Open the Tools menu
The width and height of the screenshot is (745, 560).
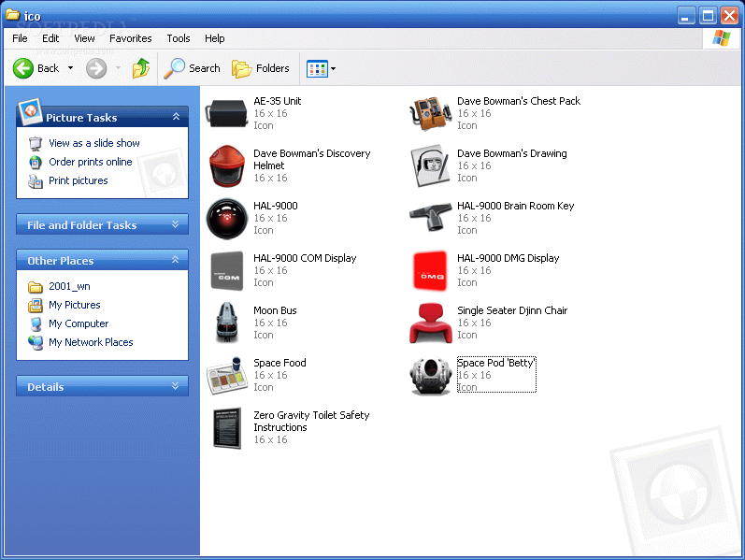(179, 38)
